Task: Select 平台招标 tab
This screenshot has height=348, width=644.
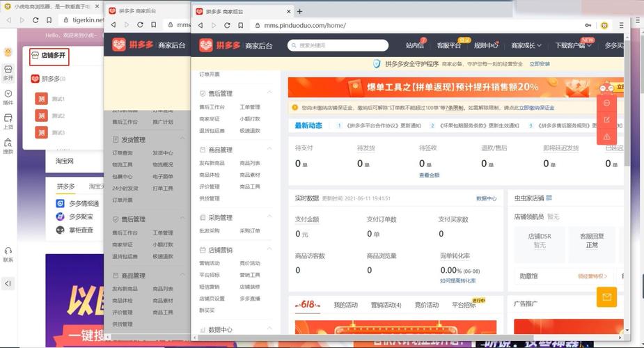Action: tap(464, 305)
